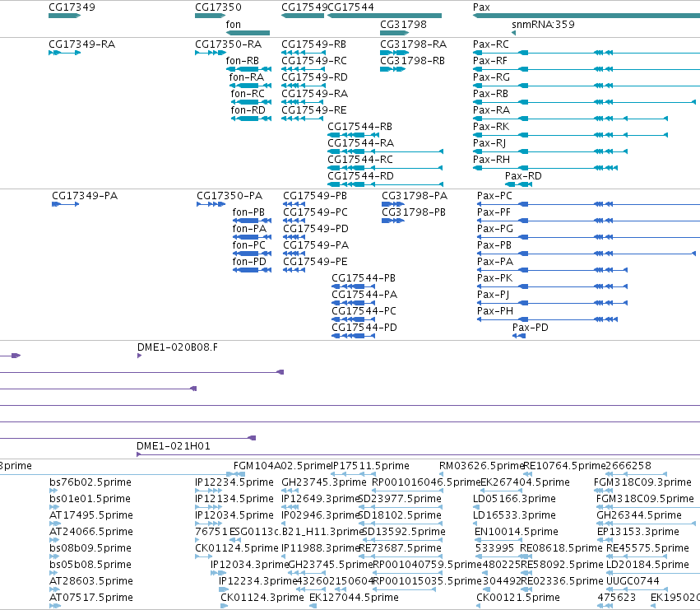Select protein CG17549-PE label
This screenshot has height=610, width=700.
coord(316,262)
